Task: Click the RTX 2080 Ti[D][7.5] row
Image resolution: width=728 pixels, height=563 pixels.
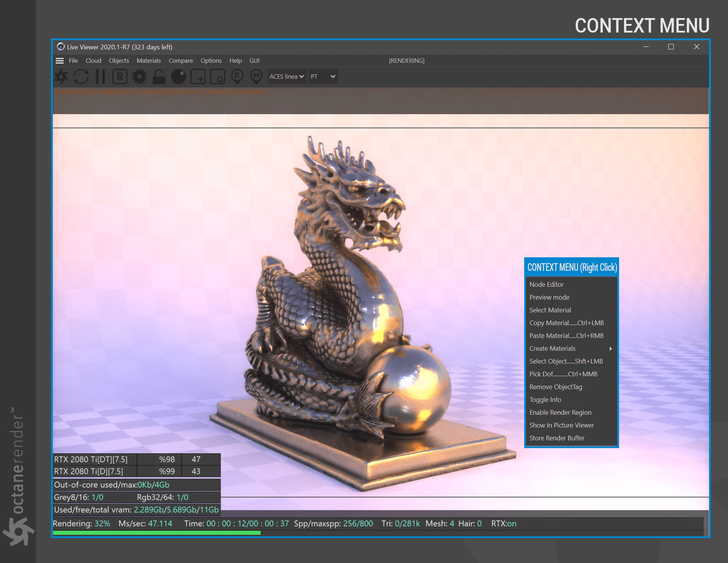Action: (136, 471)
